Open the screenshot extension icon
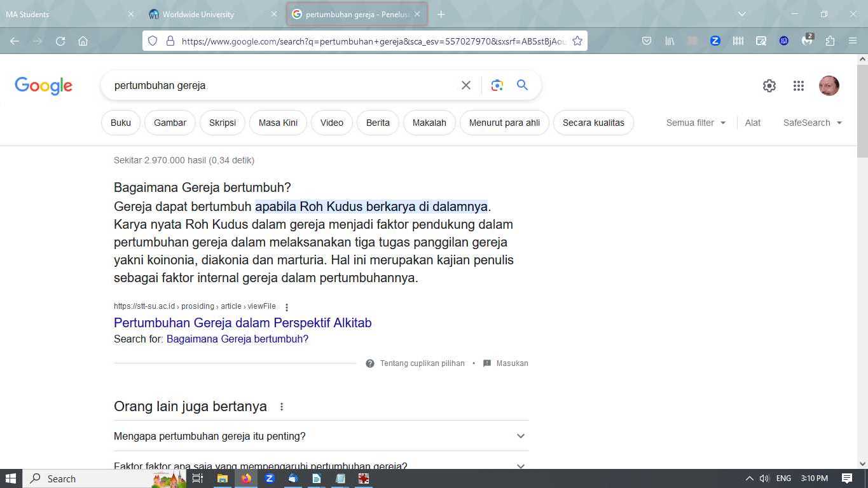 pyautogui.click(x=761, y=41)
